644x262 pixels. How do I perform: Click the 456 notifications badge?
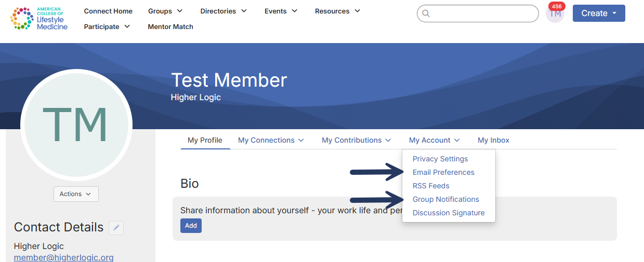pyautogui.click(x=557, y=6)
